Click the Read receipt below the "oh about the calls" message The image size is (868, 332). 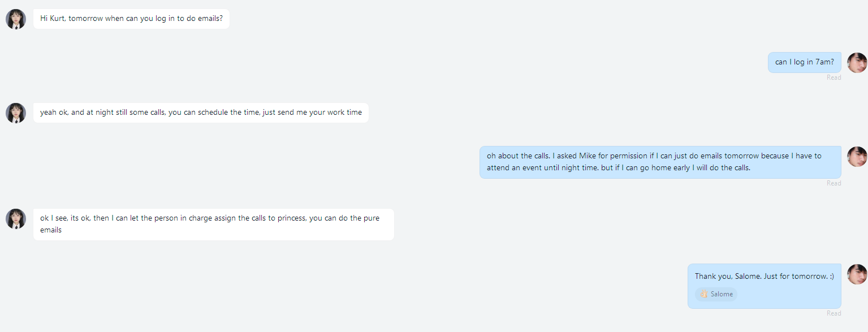[834, 183]
